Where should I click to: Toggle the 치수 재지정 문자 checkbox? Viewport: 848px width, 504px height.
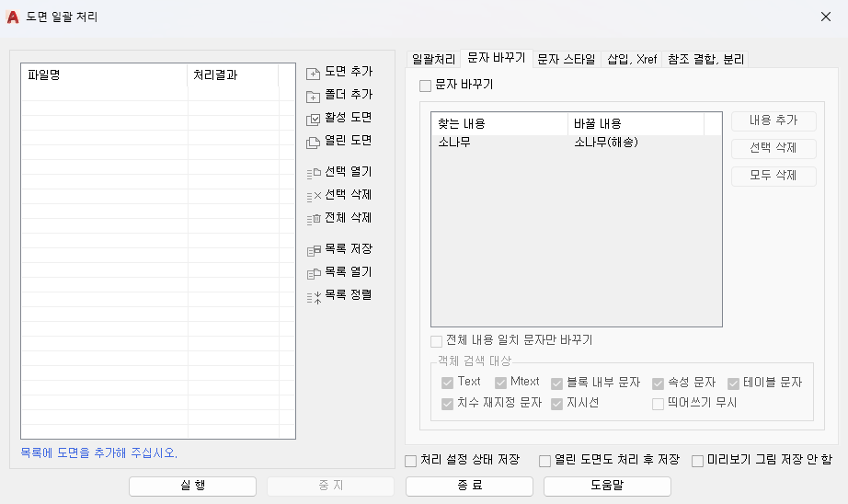click(x=447, y=404)
